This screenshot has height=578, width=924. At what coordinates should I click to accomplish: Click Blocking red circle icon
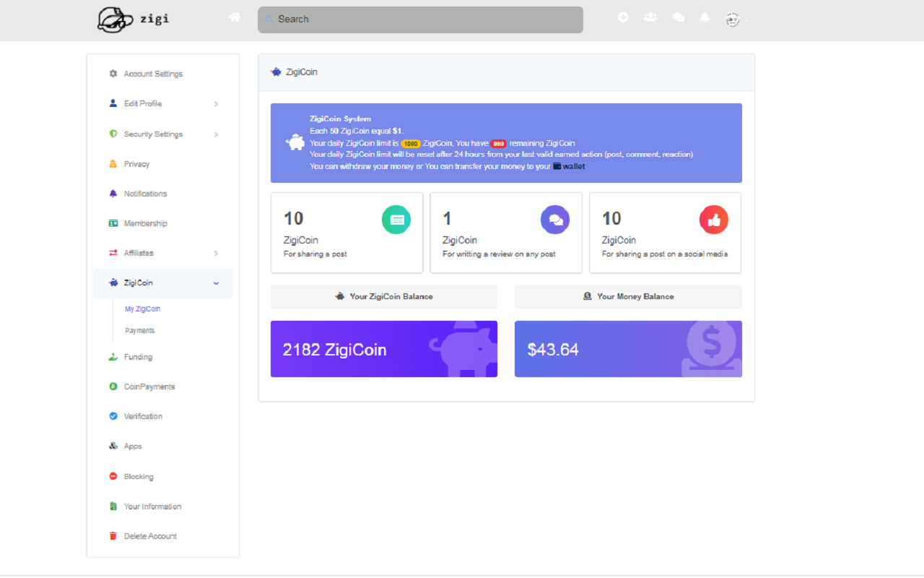point(113,476)
